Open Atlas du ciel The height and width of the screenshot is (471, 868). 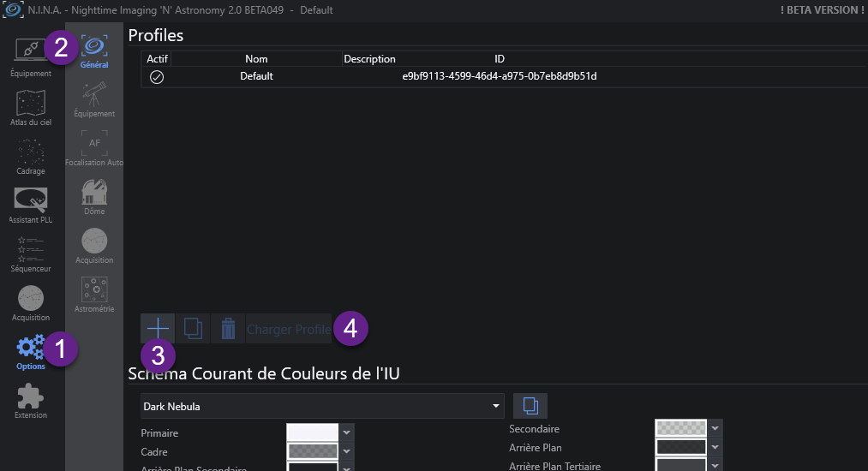click(31, 108)
